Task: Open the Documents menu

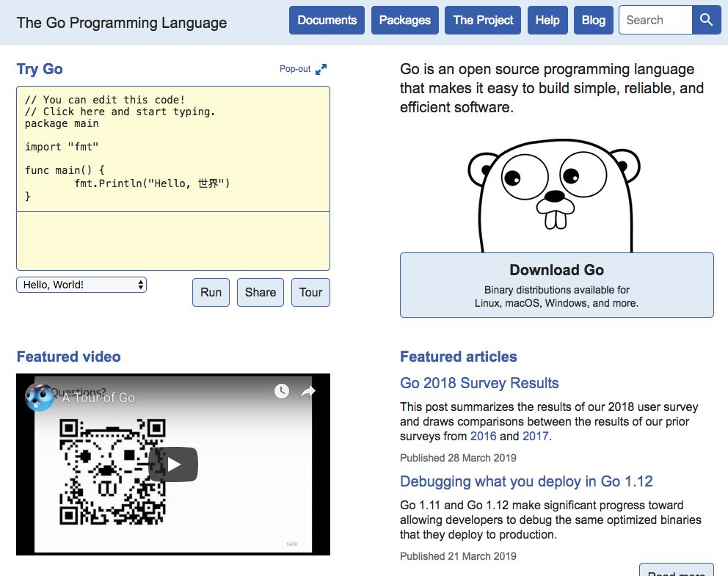Action: [x=327, y=21]
